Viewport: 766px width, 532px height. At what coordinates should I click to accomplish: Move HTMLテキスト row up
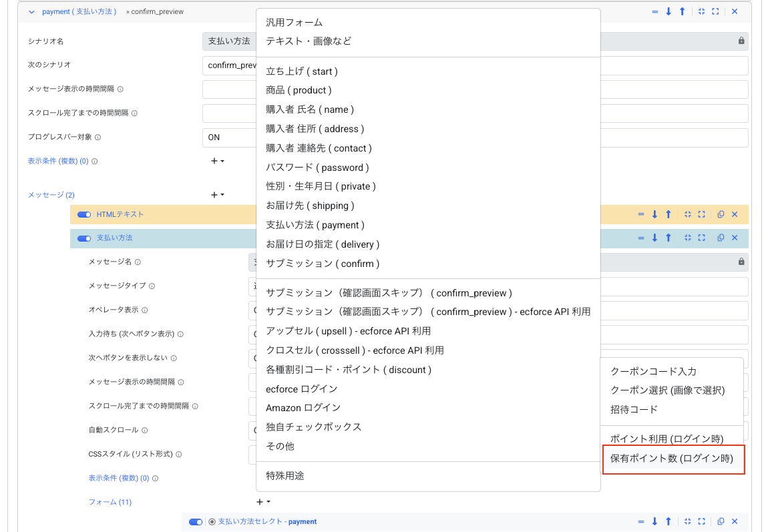point(668,214)
